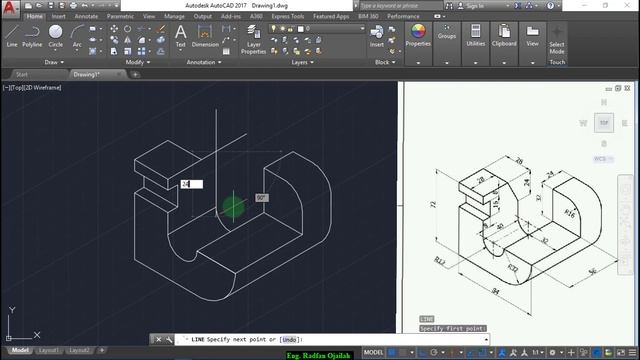Click the Array tool icon
The width and height of the screenshot is (640, 360).
coord(141,51)
